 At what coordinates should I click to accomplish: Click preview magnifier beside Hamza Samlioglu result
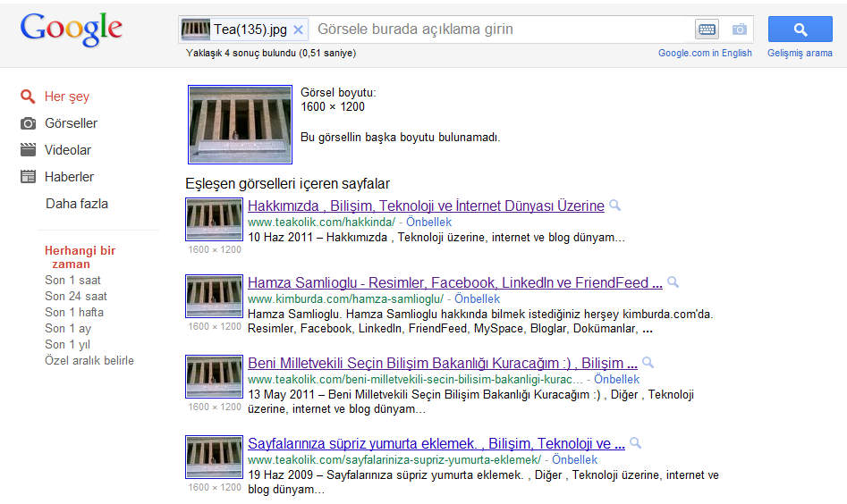point(673,282)
